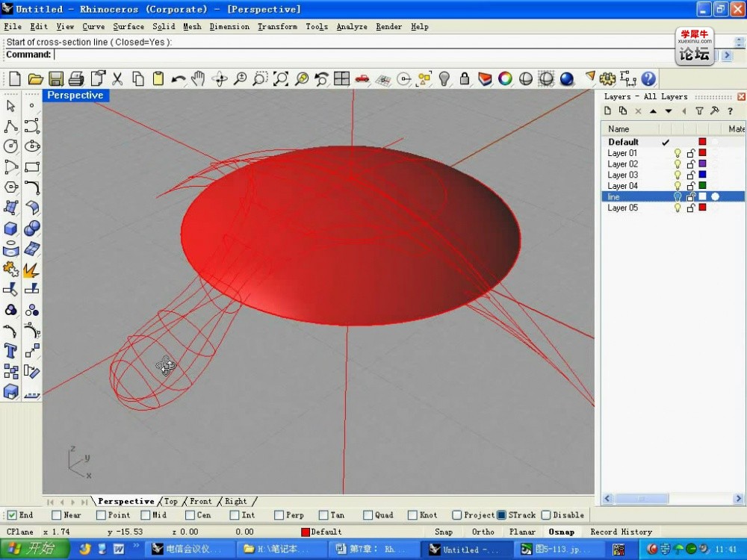Click the Zoom extents icon
Viewport: 747px width, 560px height.
(x=281, y=78)
